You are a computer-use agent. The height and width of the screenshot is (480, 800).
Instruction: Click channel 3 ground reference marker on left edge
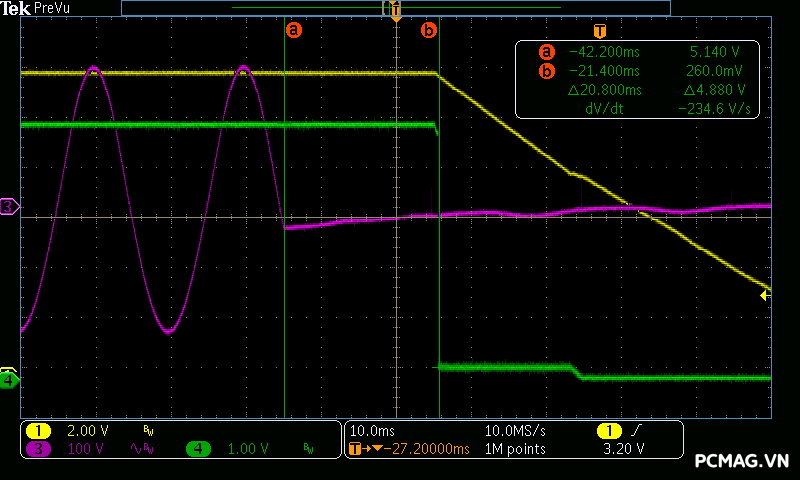point(9,207)
